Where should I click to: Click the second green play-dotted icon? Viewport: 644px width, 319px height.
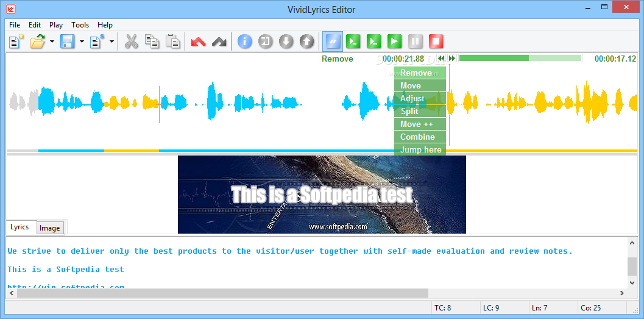[x=373, y=41]
